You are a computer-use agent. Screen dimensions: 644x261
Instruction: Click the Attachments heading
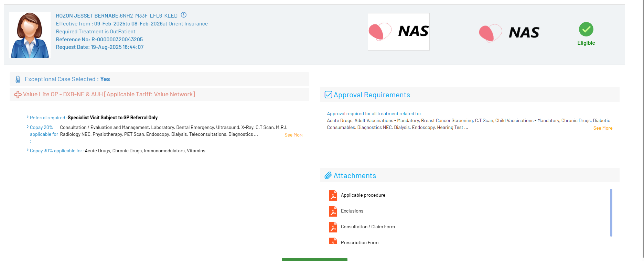[355, 176]
